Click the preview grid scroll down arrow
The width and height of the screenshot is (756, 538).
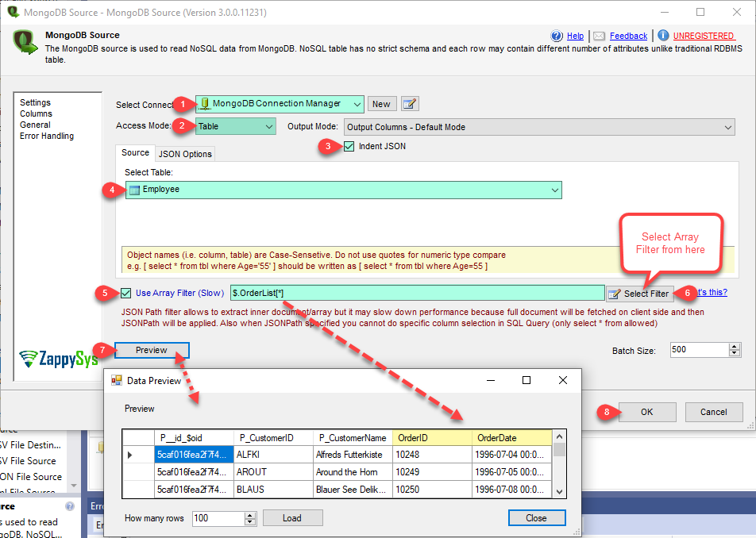coord(559,492)
